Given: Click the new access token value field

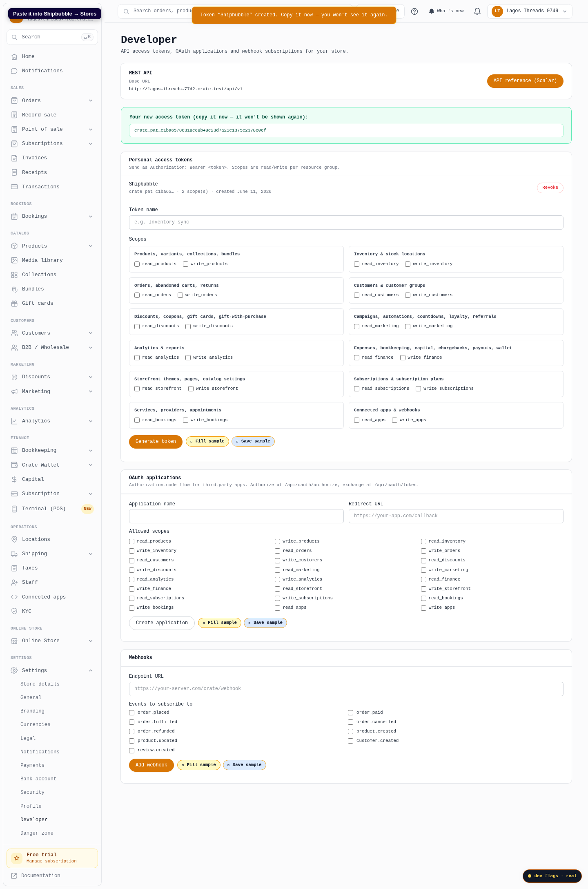Looking at the screenshot, I should [x=346, y=131].
